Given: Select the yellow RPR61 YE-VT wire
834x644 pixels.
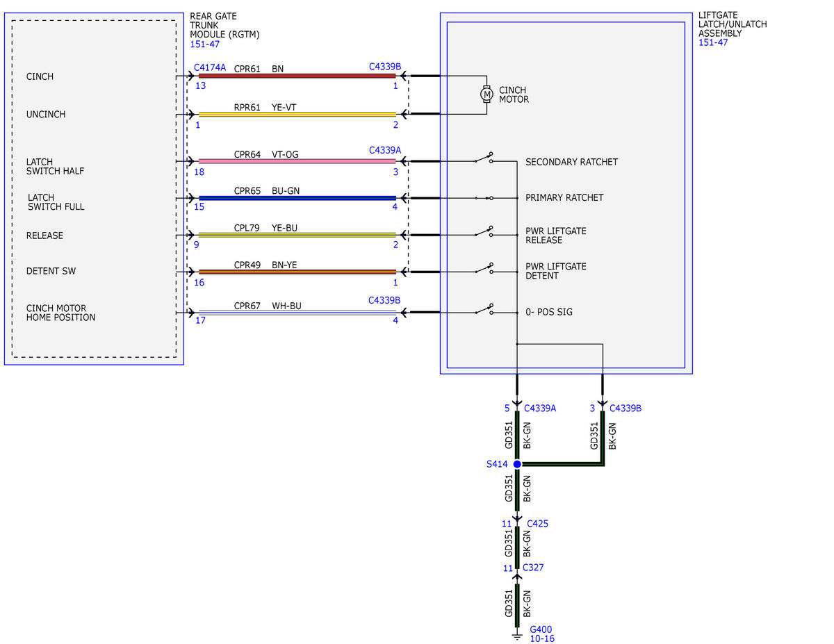Looking at the screenshot, I should coord(297,114).
